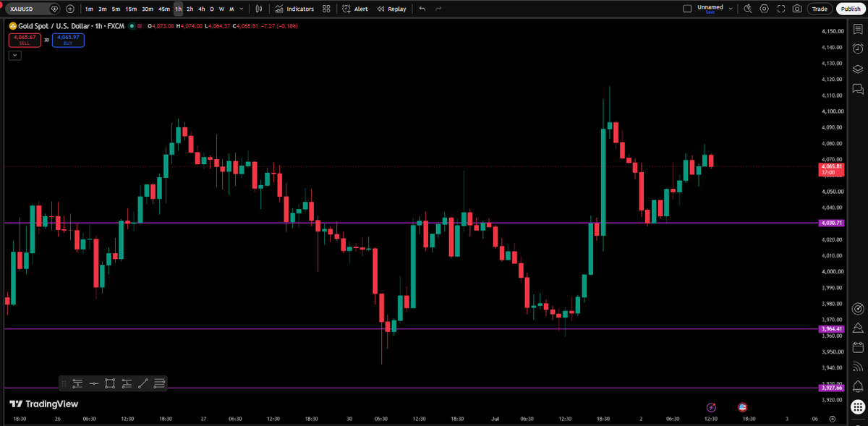Click the lightning event marker on time axis
This screenshot has height=426, width=868.
coord(711,407)
